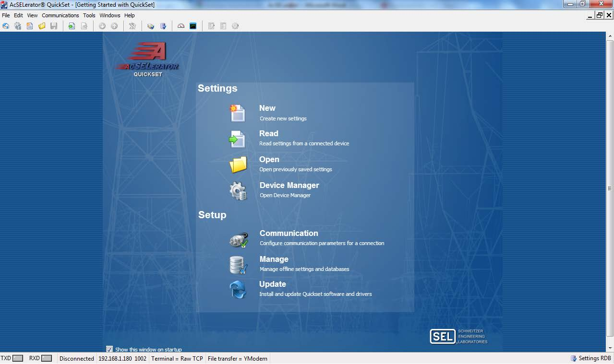Open the Help menu
614x364 pixels.
click(x=130, y=15)
